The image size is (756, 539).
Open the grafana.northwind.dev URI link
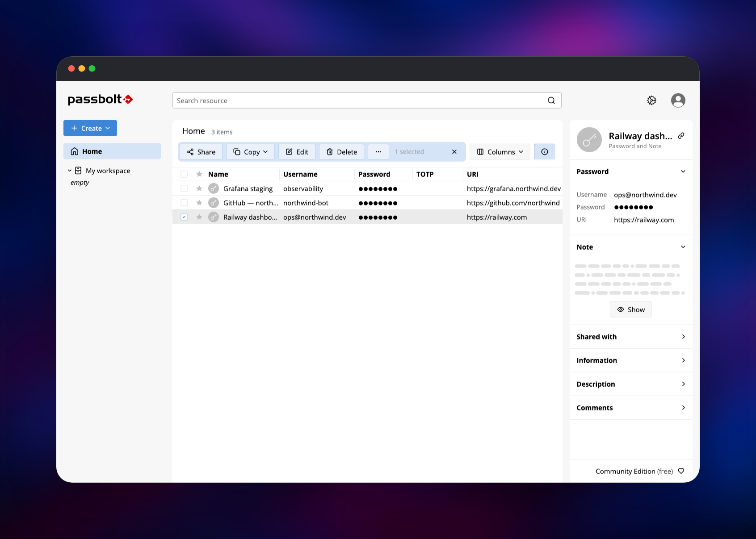click(x=514, y=188)
